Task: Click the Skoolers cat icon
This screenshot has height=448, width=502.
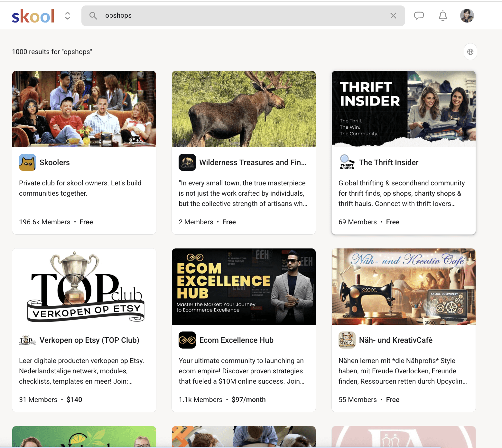Action: 27,163
